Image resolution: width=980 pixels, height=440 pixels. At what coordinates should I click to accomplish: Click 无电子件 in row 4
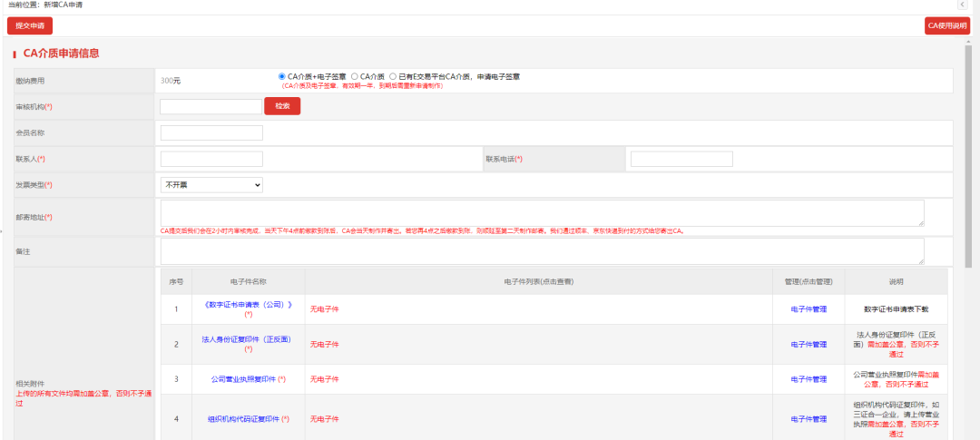click(324, 419)
